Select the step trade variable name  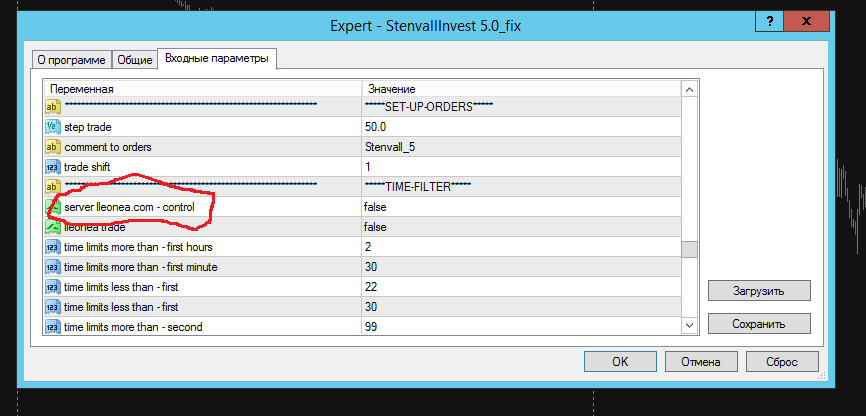pyautogui.click(x=88, y=127)
